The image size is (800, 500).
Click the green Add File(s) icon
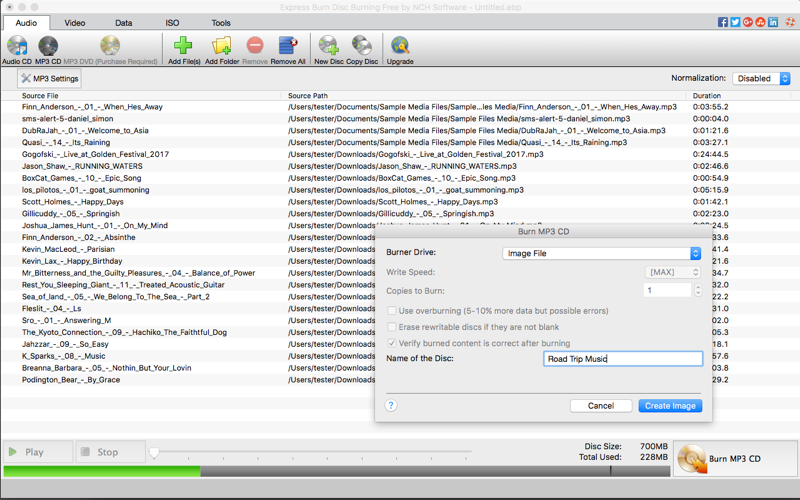pos(183,47)
